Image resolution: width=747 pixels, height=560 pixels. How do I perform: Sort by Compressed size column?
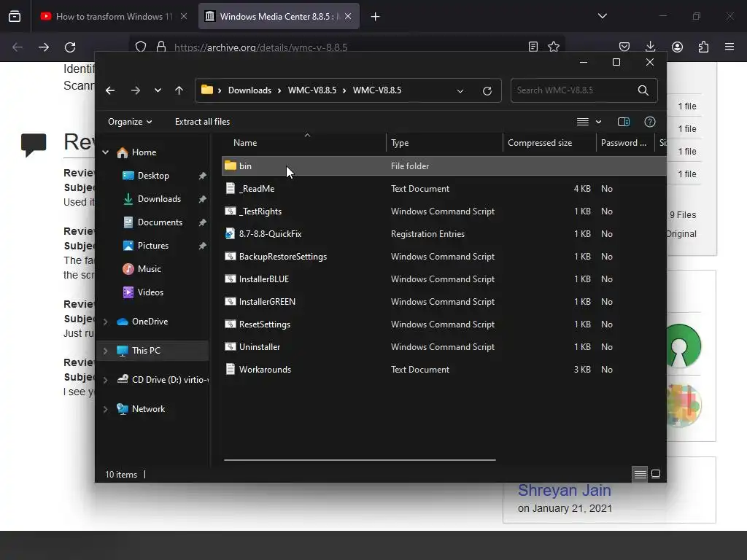point(549,143)
